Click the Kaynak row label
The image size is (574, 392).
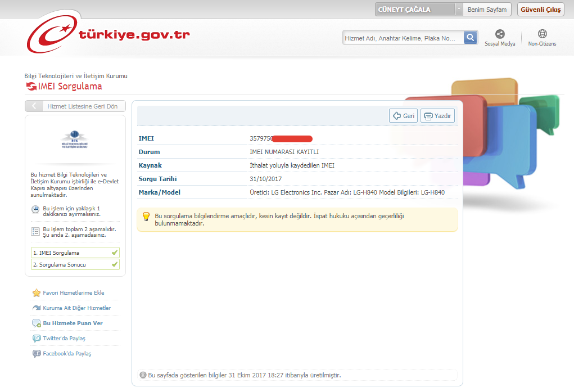pos(150,165)
